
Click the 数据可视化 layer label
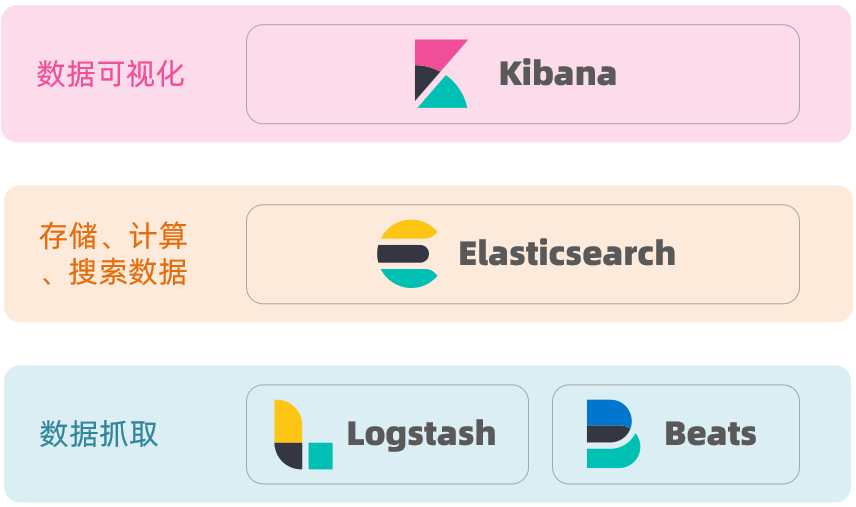tap(111, 74)
